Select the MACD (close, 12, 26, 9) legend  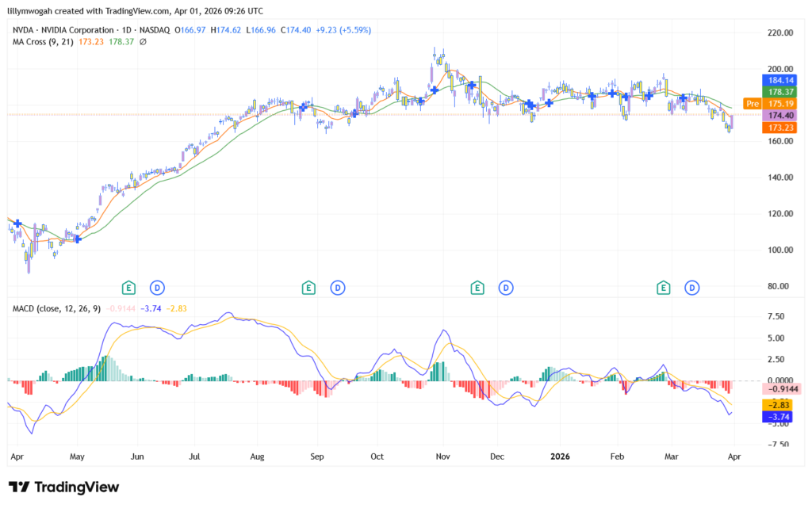[56, 307]
